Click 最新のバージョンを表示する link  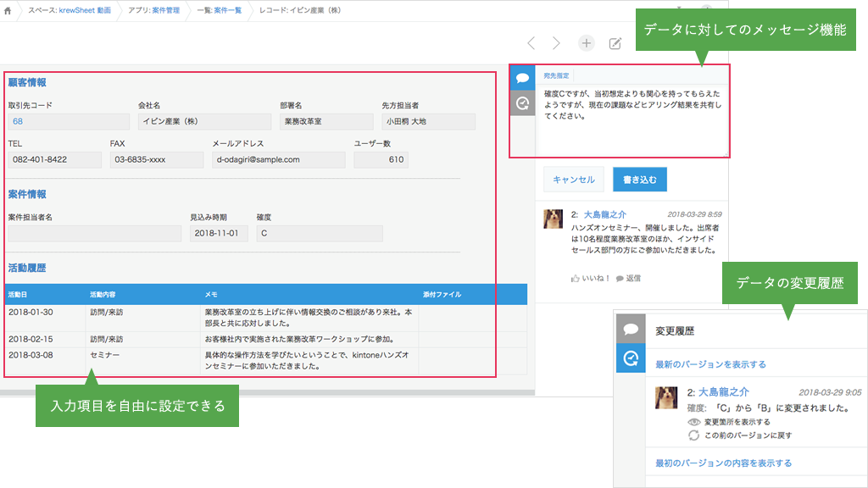(711, 364)
